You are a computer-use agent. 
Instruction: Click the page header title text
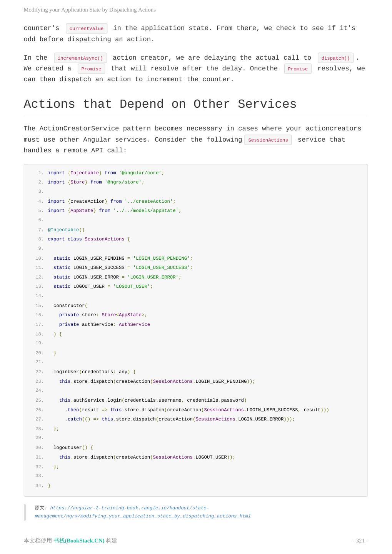90,10
